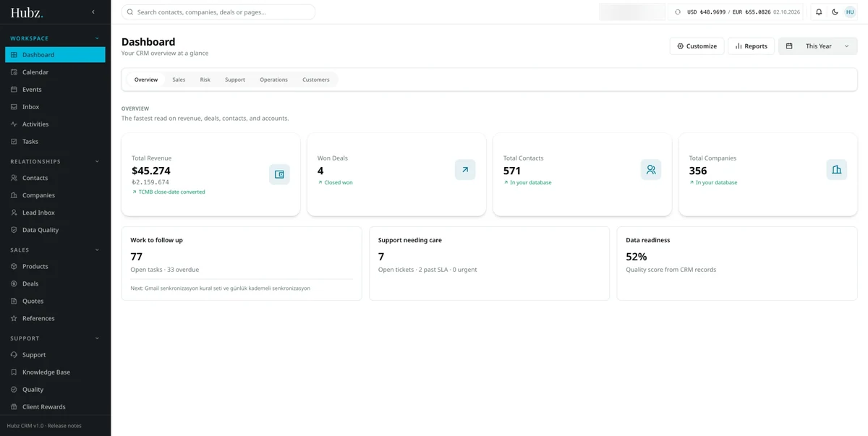Open the Work to follow up card
This screenshot has height=436, width=868.
point(242,263)
